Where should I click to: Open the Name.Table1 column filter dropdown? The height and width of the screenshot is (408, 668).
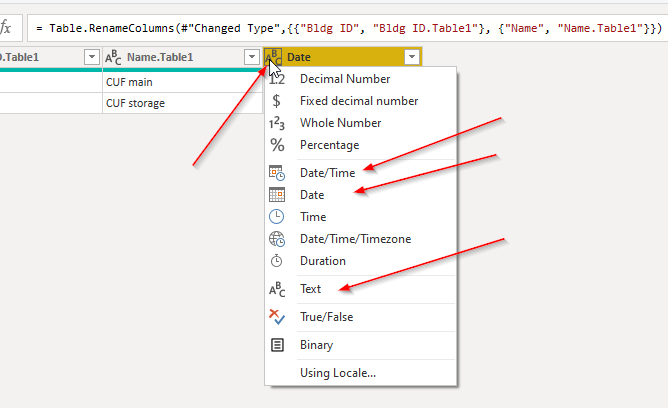[x=252, y=57]
